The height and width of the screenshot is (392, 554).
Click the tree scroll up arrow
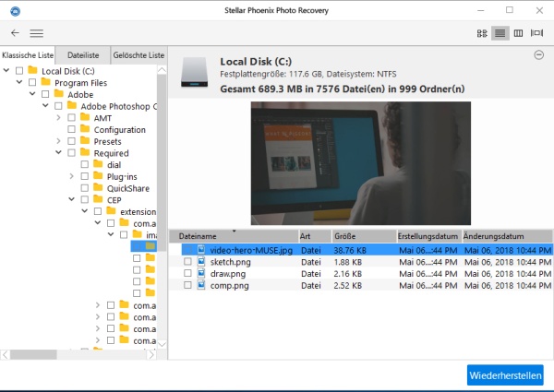point(162,70)
